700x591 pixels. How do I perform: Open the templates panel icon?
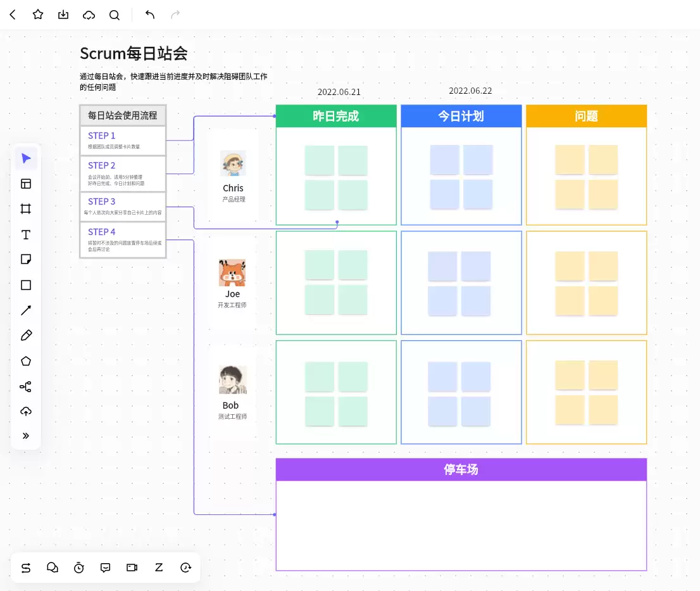point(26,184)
